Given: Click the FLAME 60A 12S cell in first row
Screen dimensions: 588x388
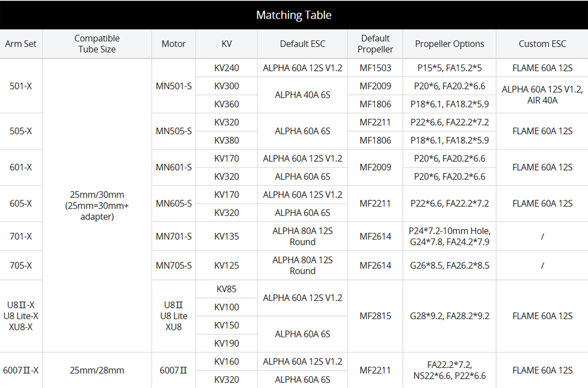Looking at the screenshot, I should [542, 68].
